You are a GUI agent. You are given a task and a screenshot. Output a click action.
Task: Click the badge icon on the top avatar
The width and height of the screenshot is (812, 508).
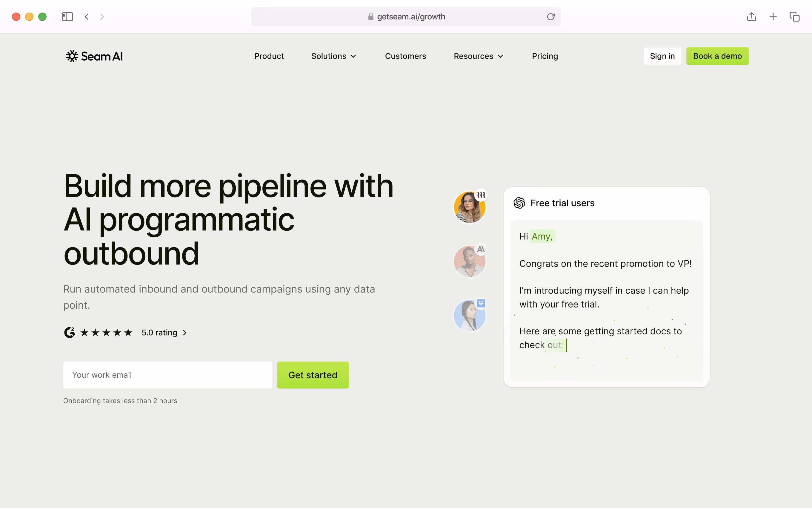[481, 195]
